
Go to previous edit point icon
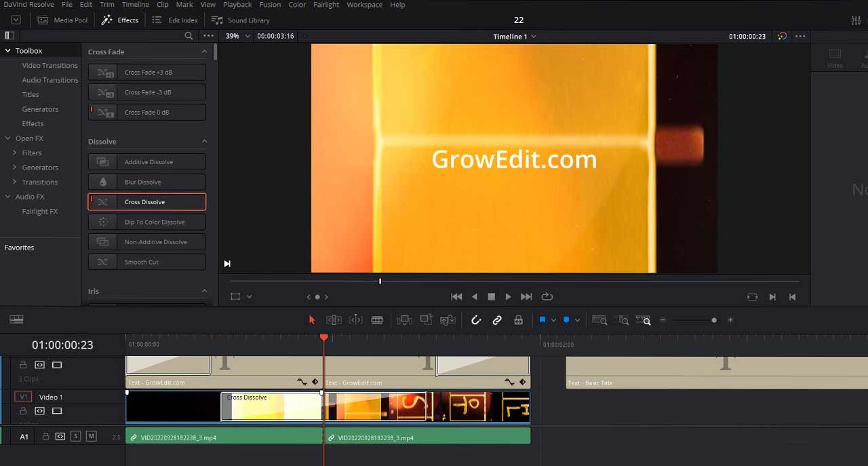coord(791,296)
